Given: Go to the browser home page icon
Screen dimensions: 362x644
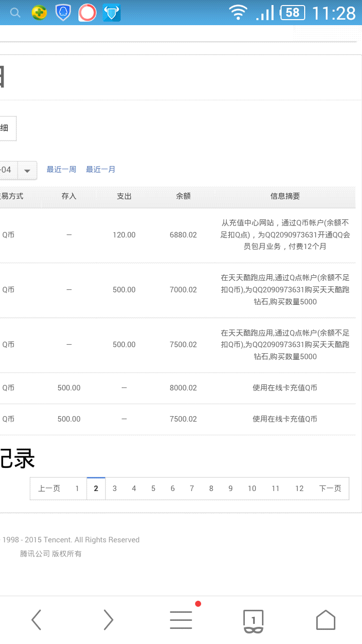Looking at the screenshot, I should (x=325, y=620).
